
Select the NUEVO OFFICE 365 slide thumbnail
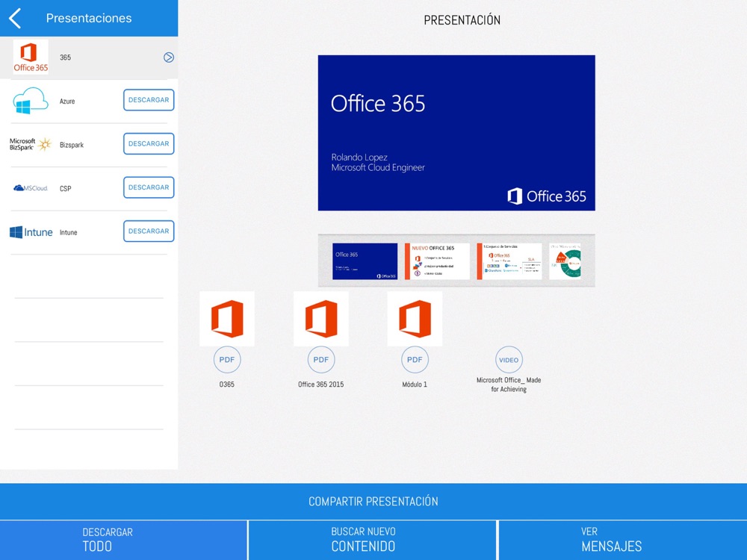(x=437, y=261)
